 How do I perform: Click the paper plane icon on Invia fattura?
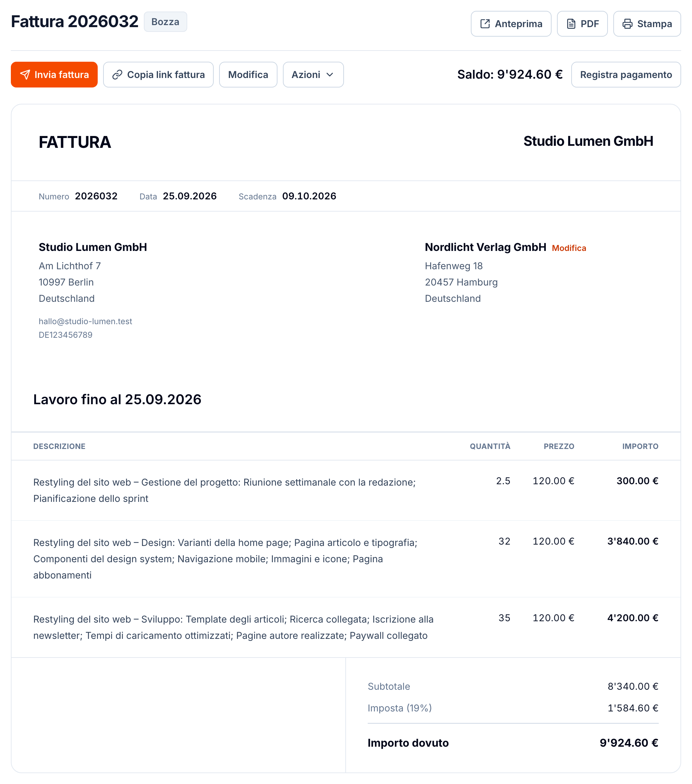pos(25,74)
